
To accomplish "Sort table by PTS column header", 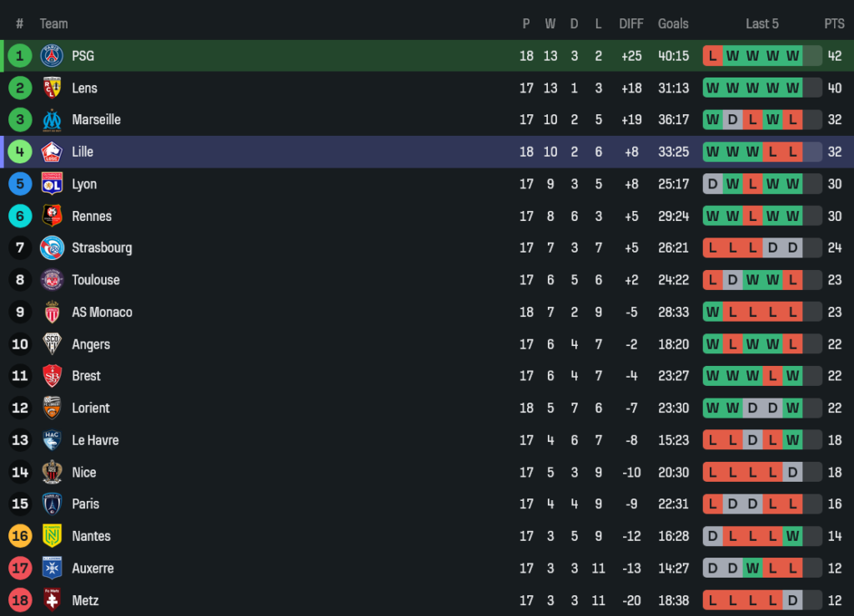I will tap(834, 23).
